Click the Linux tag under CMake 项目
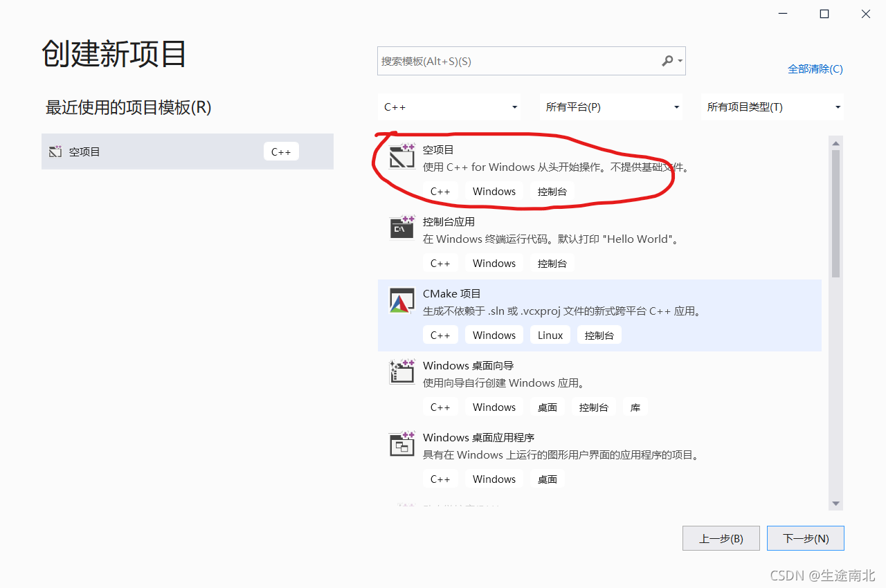Screen dimensions: 886x588 pos(550,335)
